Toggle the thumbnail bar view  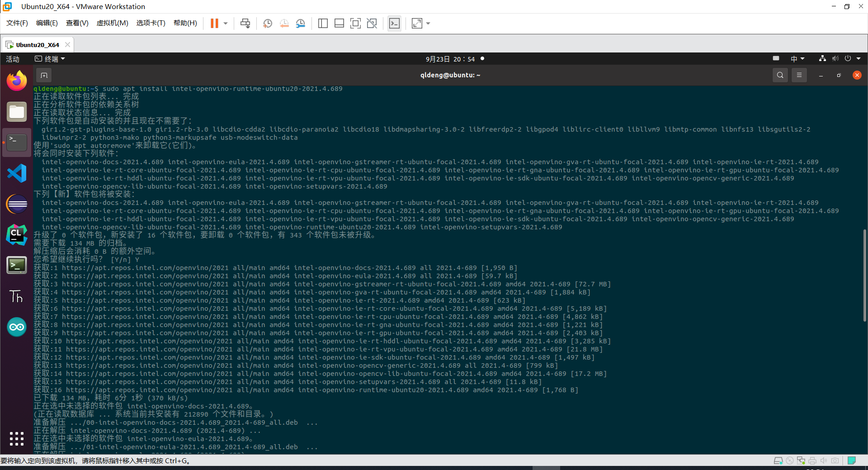[339, 23]
